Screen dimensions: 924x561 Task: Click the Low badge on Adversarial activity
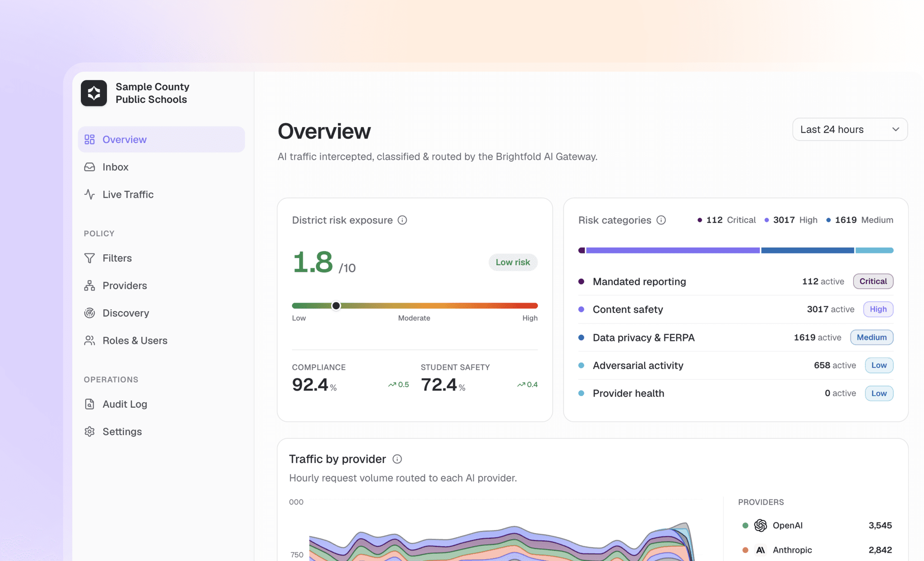[879, 365]
